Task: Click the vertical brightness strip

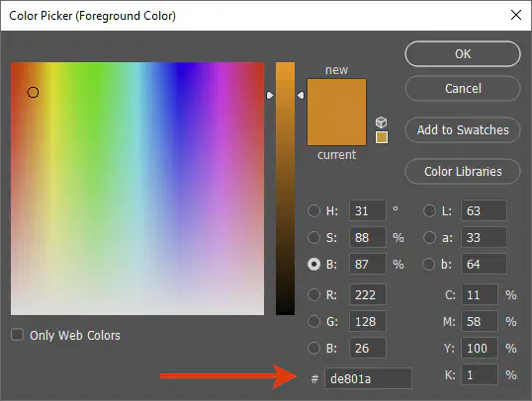Action: 286,189
